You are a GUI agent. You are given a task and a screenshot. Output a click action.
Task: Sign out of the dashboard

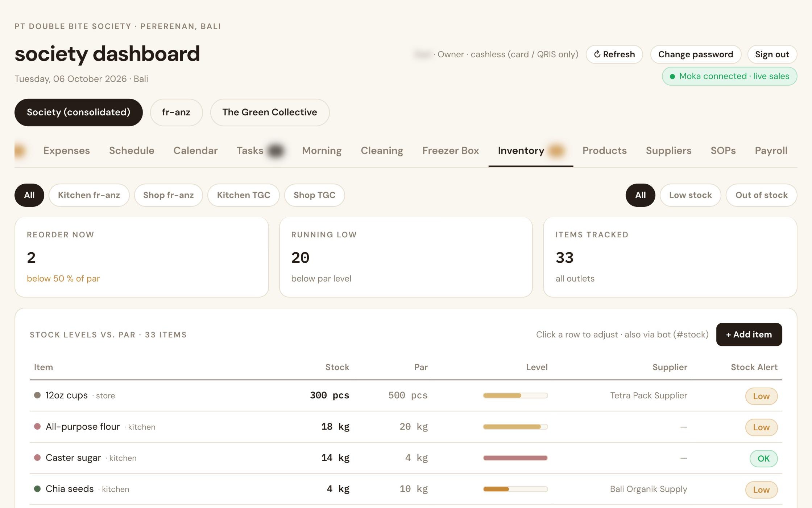[x=772, y=54]
